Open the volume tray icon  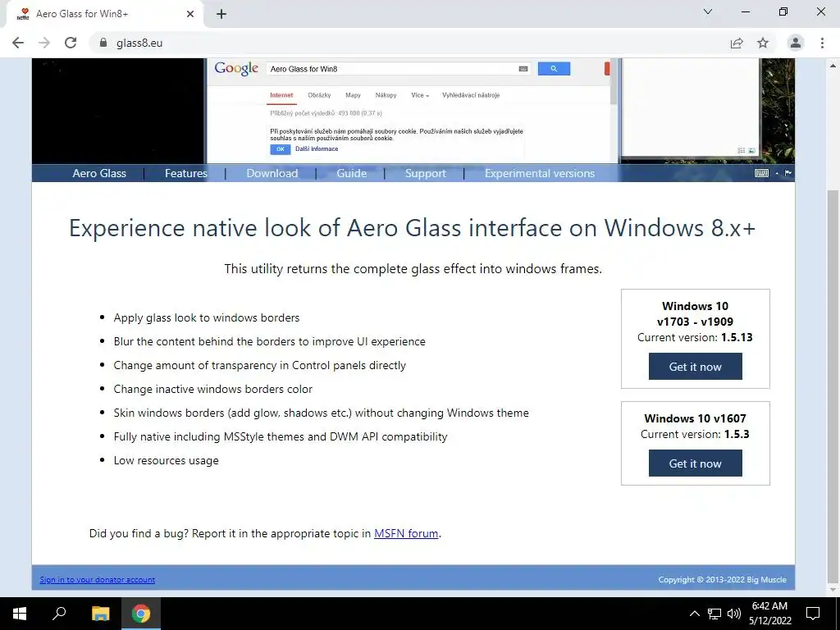[x=734, y=614]
